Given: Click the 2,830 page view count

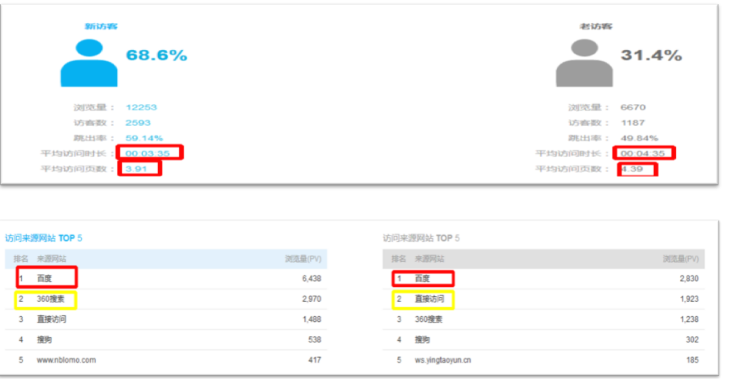Looking at the screenshot, I should point(689,278).
